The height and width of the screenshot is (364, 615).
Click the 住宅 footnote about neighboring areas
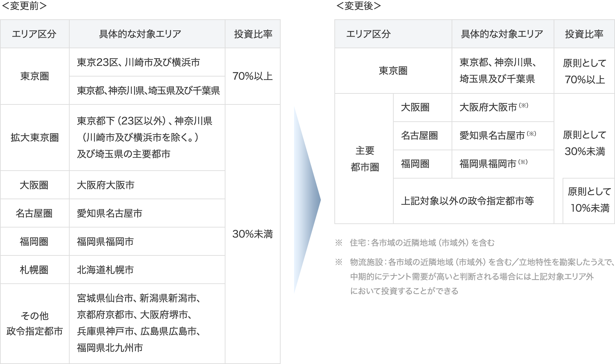tap(422, 243)
